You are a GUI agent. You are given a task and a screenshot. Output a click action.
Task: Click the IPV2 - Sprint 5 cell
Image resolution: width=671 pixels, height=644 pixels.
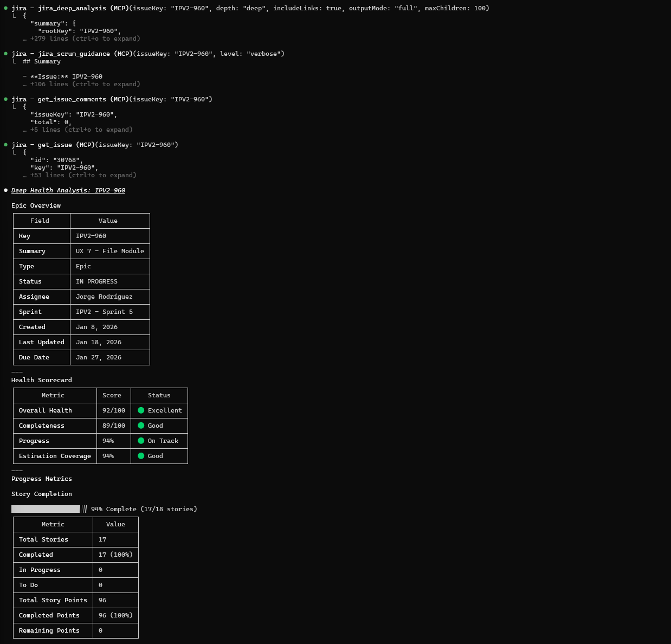[x=104, y=312]
